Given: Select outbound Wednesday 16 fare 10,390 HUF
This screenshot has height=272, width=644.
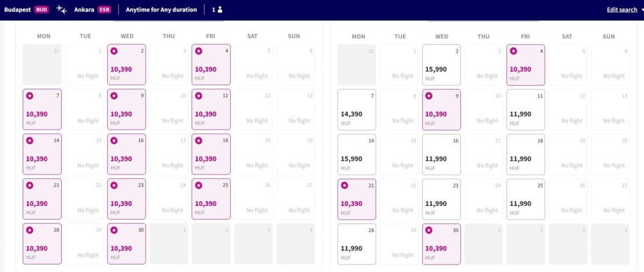Looking at the screenshot, I should coord(127,154).
